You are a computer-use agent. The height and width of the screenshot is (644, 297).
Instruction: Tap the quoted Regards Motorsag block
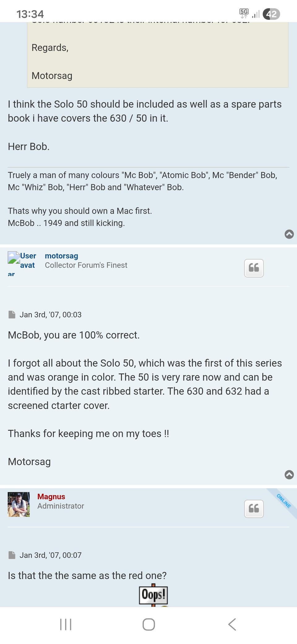[157, 61]
